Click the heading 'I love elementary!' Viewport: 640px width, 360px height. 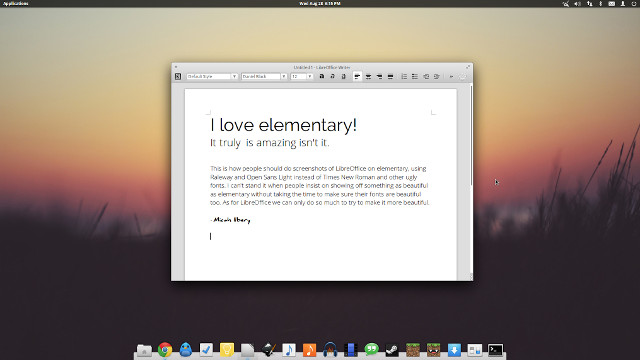[x=283, y=125]
